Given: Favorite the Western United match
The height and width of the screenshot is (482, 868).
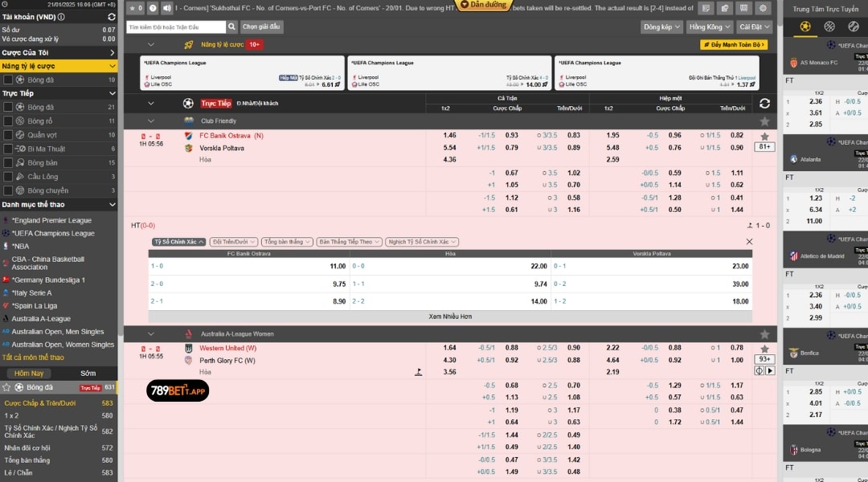Looking at the screenshot, I should click(x=764, y=349).
